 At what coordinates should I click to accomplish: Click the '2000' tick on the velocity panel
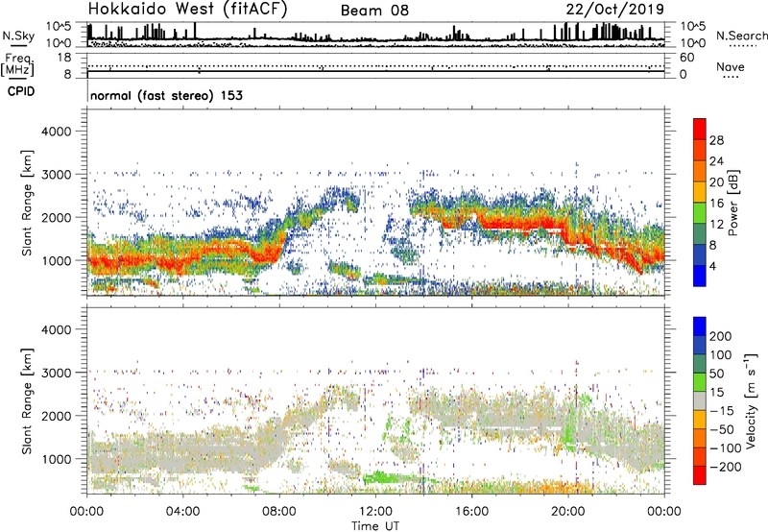(56, 416)
